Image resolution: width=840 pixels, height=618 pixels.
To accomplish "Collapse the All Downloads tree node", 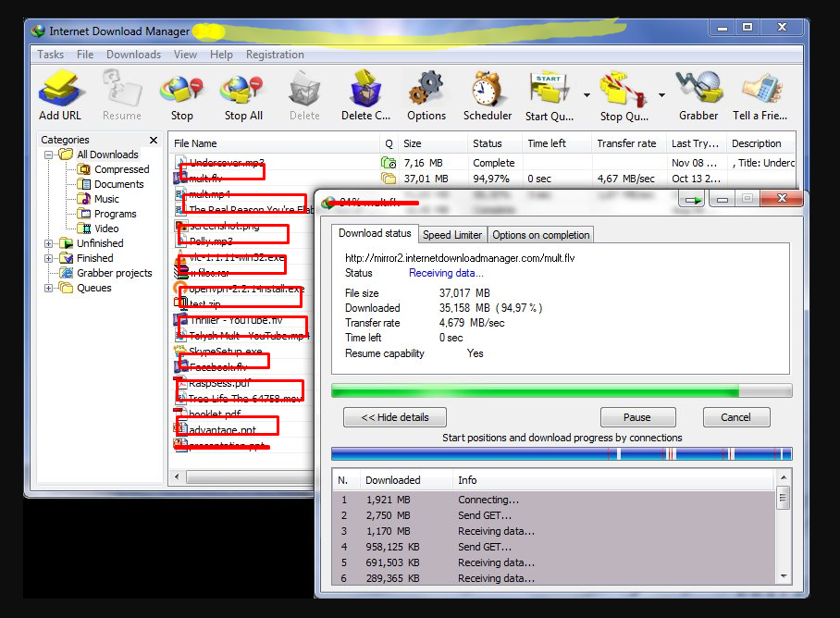I will click(x=49, y=154).
